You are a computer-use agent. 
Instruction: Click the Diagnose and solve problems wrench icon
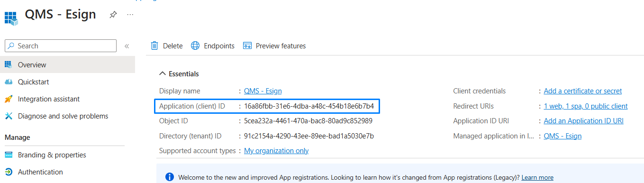tap(9, 116)
